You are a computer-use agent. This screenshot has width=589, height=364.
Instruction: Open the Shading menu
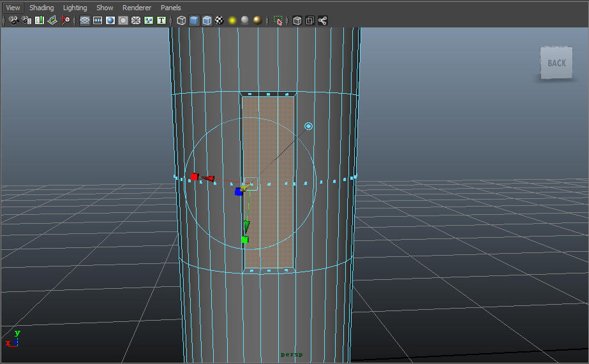click(x=41, y=8)
